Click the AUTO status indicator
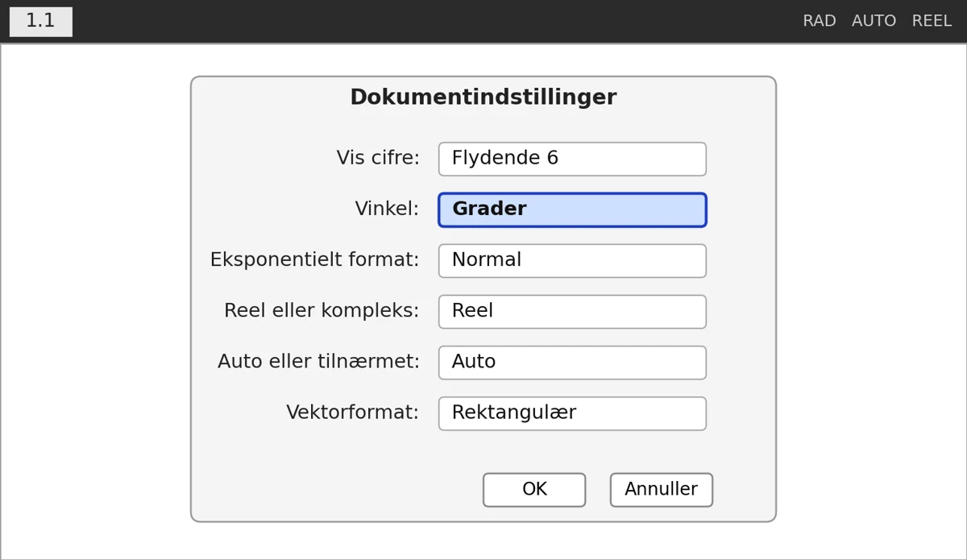The width and height of the screenshot is (967, 560). coord(874,22)
